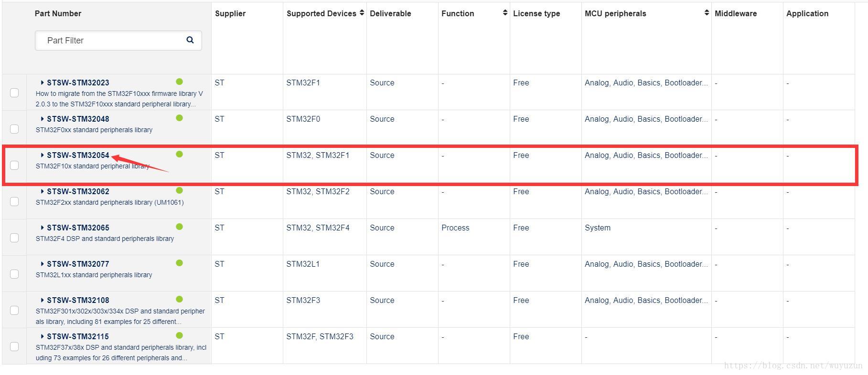Click the 'STM32, STM32F2' supported devices cell
The image size is (868, 375).
pos(318,191)
